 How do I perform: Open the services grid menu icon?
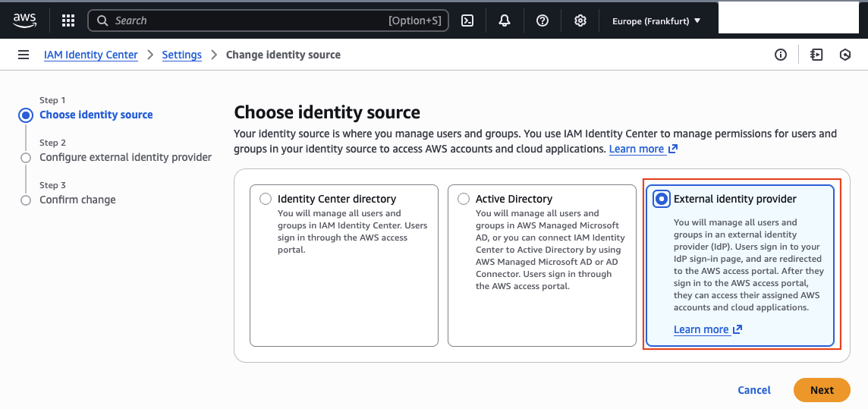coord(68,21)
